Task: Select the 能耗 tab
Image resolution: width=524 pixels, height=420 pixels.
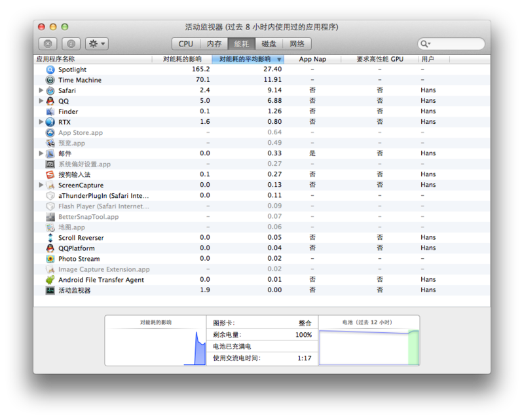Action: click(242, 44)
